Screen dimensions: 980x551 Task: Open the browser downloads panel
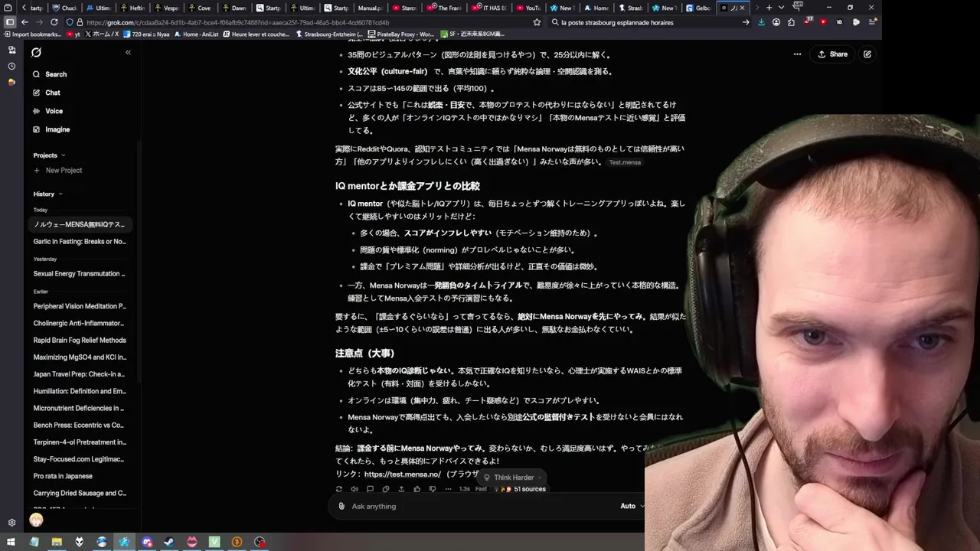coord(761,22)
